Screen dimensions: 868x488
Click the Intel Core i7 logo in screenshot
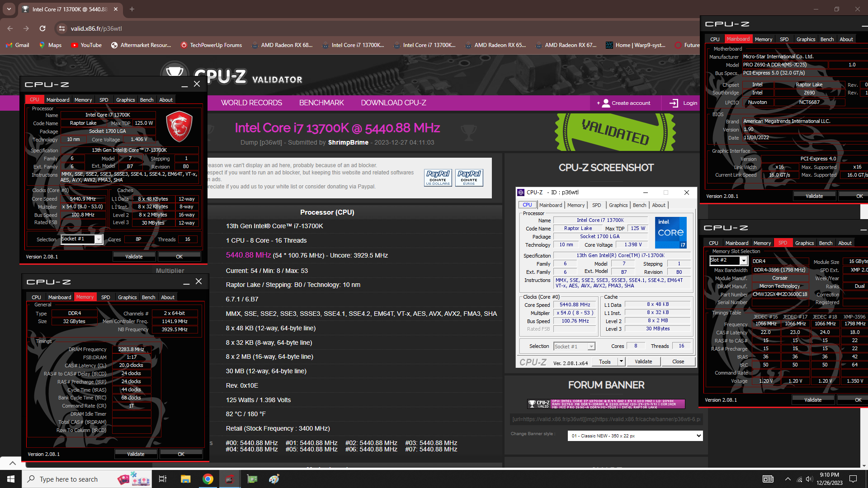670,232
